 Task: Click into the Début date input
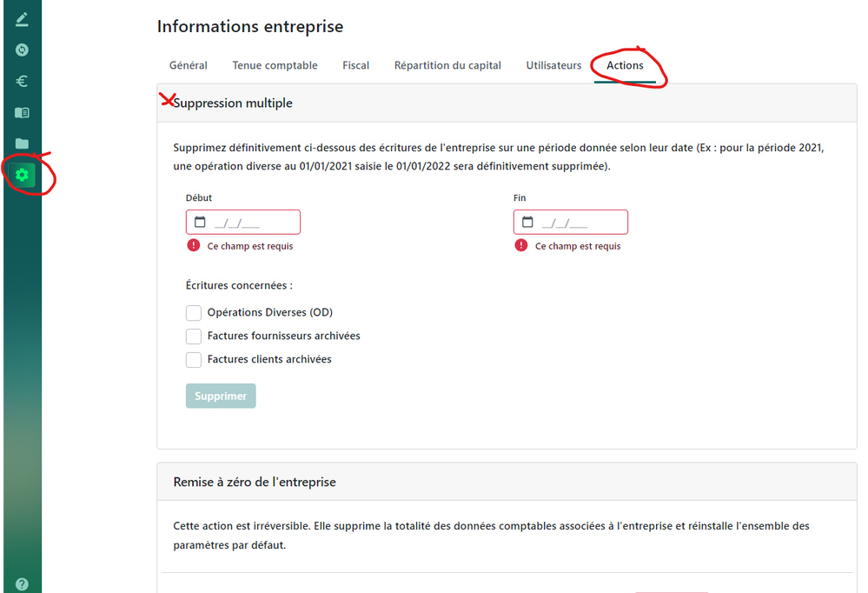coord(252,223)
